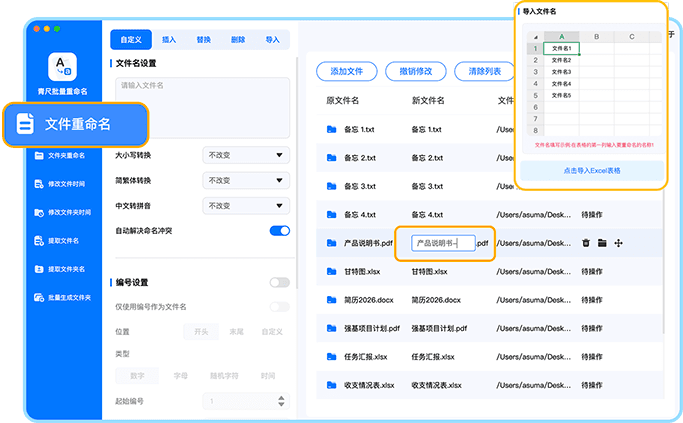Screen dimensions: 683x423
Task: Switch to the 插入 tab
Action: tap(169, 40)
